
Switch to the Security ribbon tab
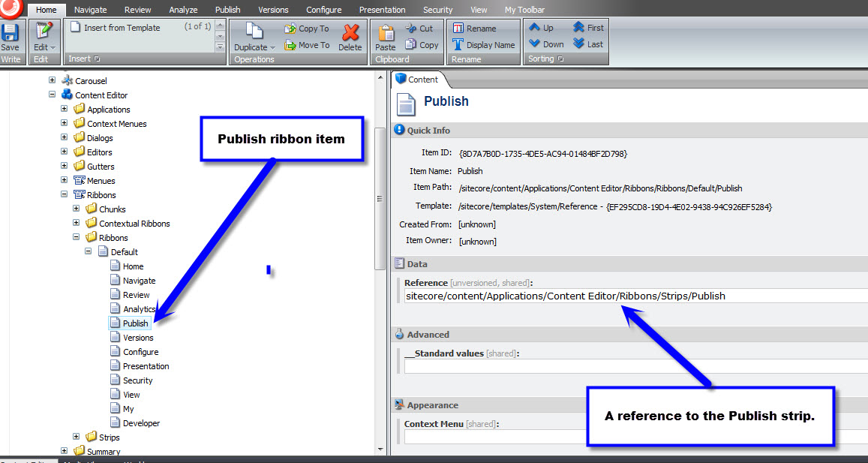437,10
